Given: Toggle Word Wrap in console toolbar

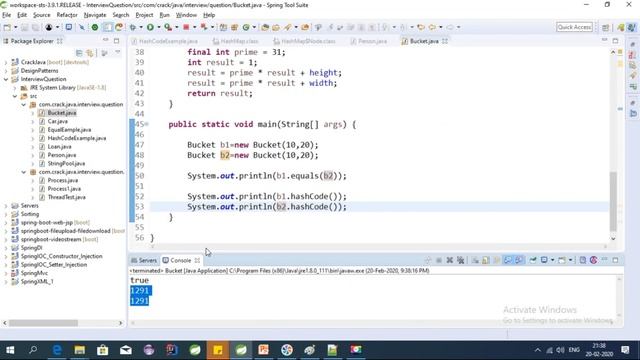Looking at the screenshot, I should tap(497, 260).
